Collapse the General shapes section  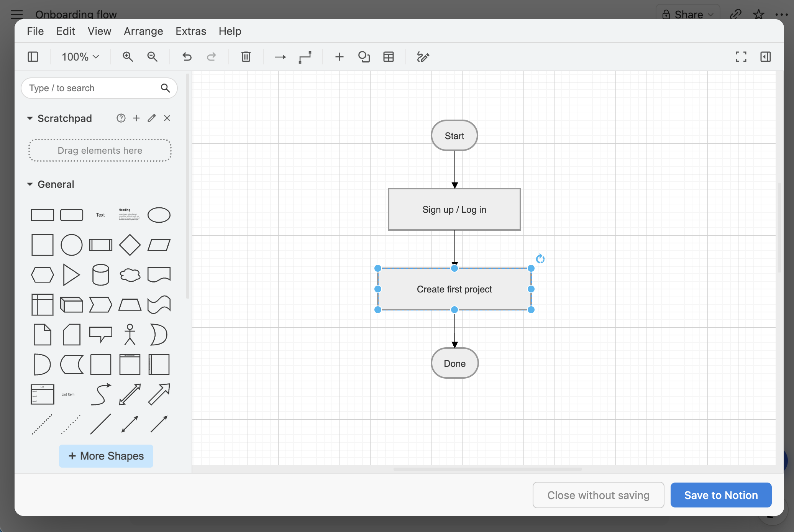coord(30,184)
